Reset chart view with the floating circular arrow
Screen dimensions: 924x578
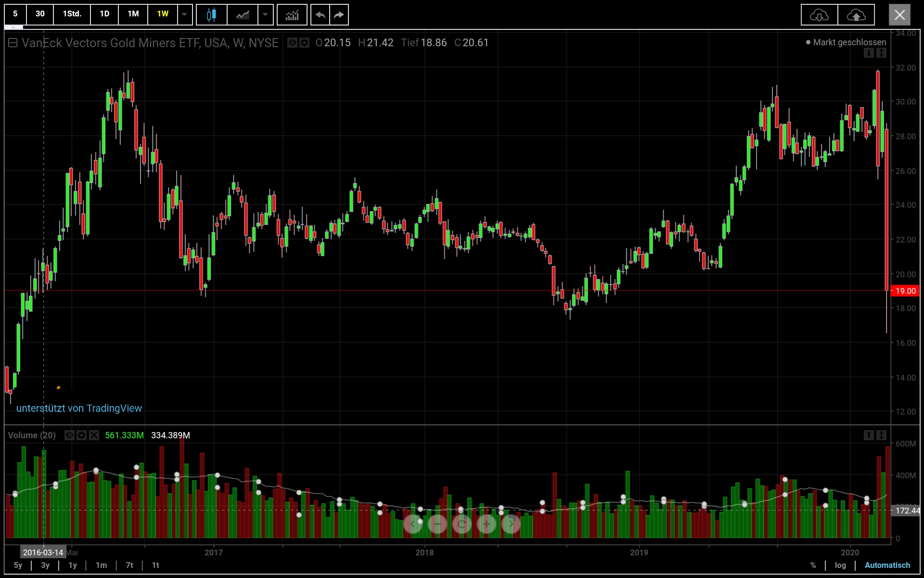tap(462, 524)
